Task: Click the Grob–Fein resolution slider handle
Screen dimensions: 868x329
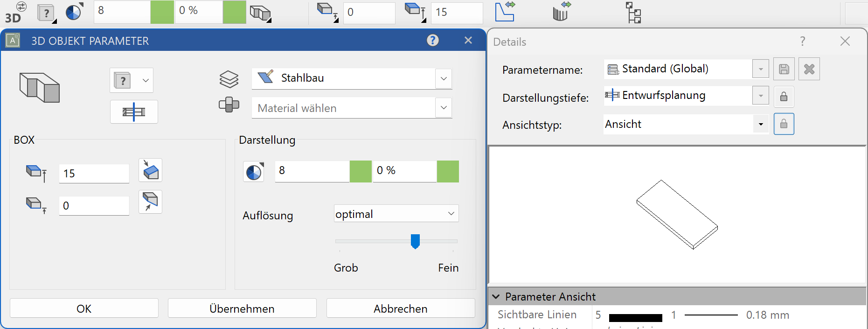Action: click(x=415, y=241)
